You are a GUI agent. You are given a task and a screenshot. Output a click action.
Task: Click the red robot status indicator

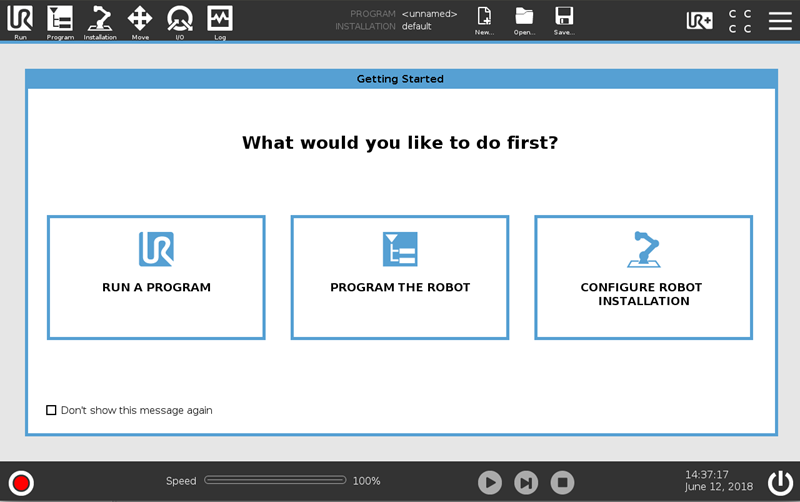(x=21, y=483)
